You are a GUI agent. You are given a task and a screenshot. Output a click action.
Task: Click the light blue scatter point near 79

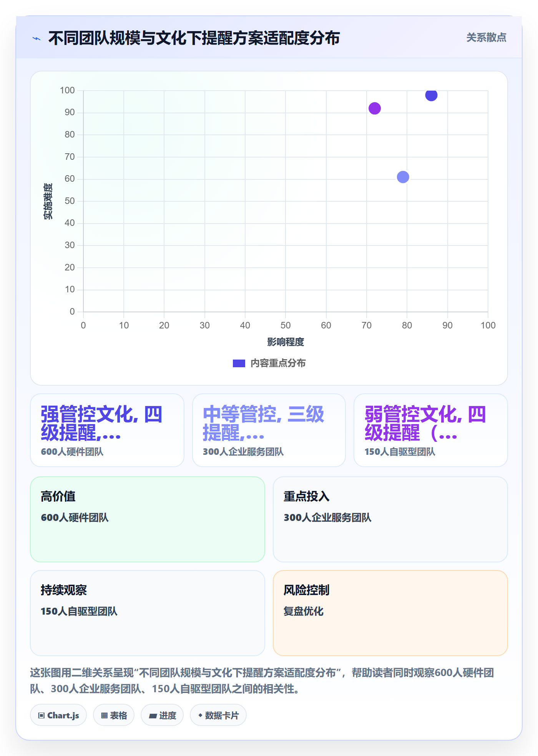pyautogui.click(x=403, y=177)
